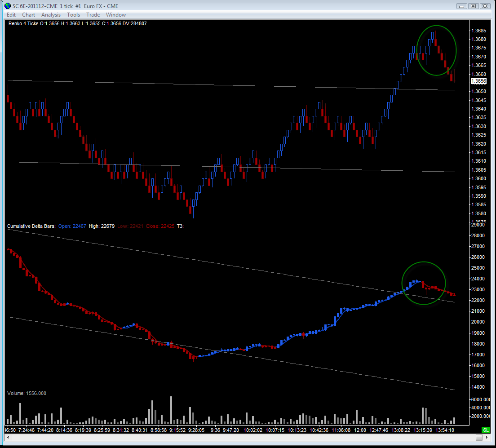Click the 1.3650 price scale label
496x448 pixels.
point(478,91)
